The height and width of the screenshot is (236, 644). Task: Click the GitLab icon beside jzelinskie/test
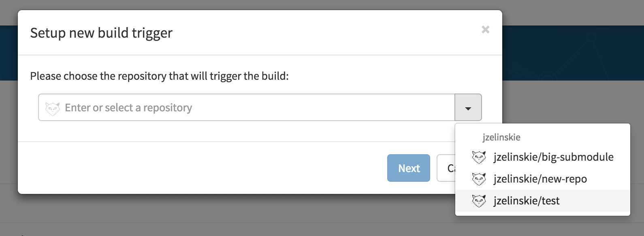(479, 201)
